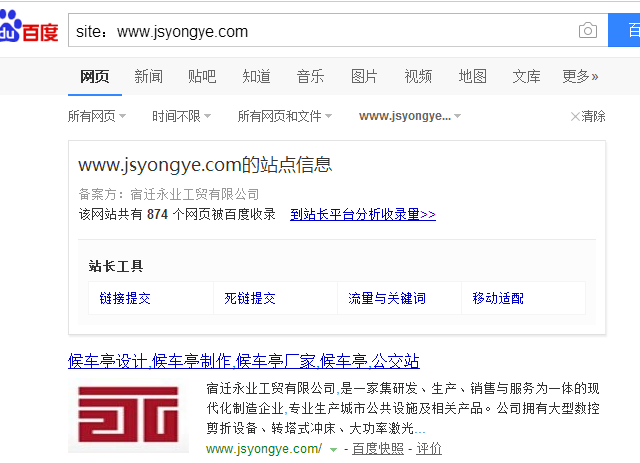The height and width of the screenshot is (463, 640).
Task: Click the 备案方: 宿迁永业工贸有限公司 text
Action: [x=169, y=194]
